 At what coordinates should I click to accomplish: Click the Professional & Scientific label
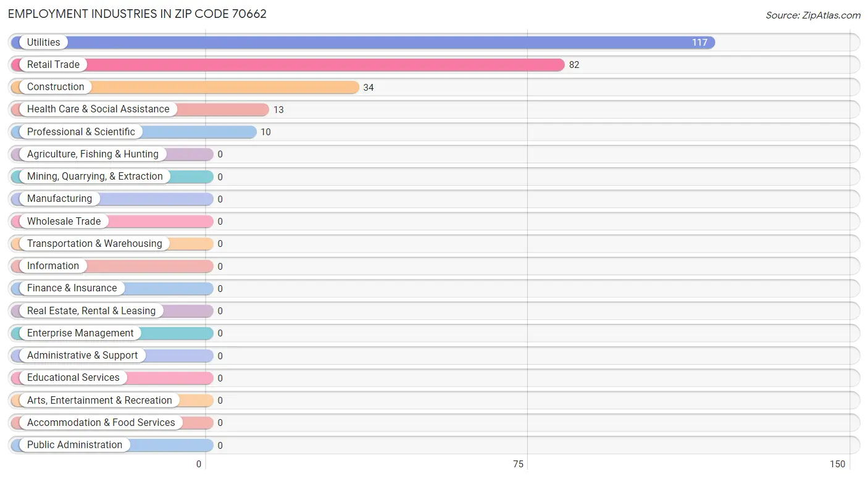coord(81,131)
